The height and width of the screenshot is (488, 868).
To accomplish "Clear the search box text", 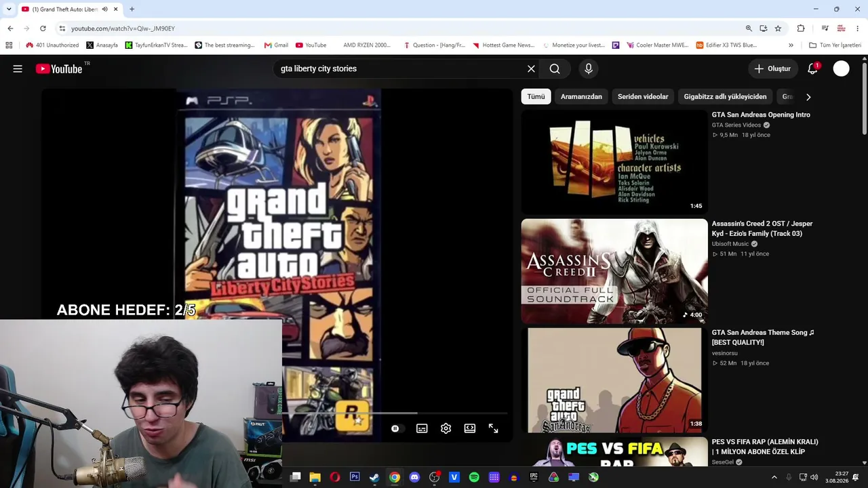I will 531,68.
